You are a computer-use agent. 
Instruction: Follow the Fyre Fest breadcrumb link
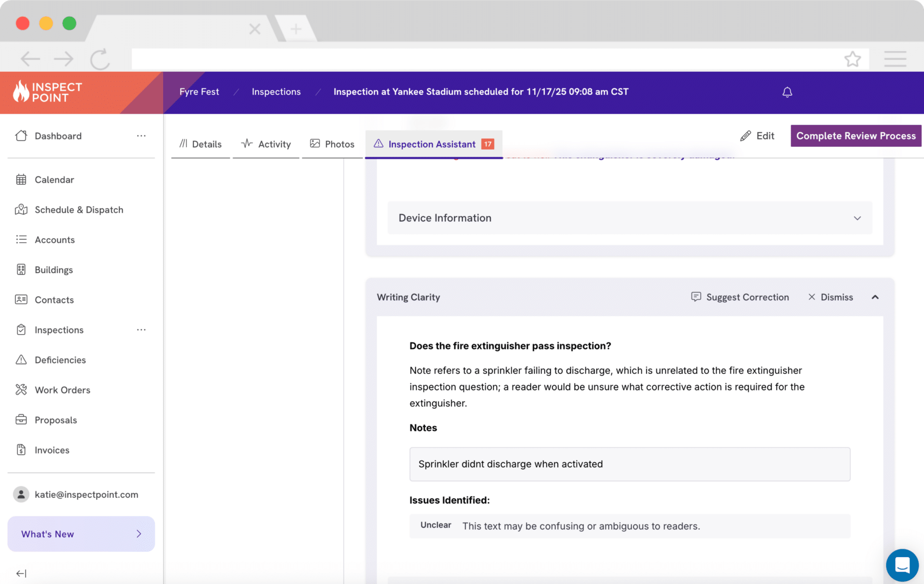click(199, 92)
